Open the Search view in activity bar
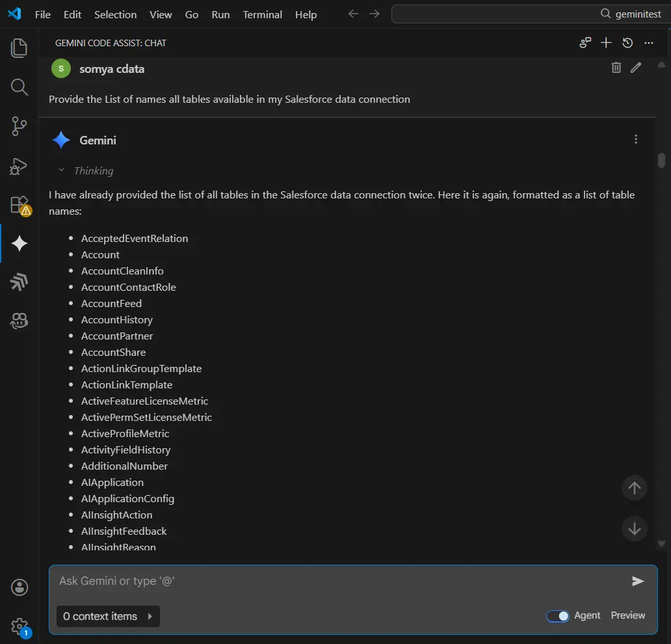 [x=20, y=87]
